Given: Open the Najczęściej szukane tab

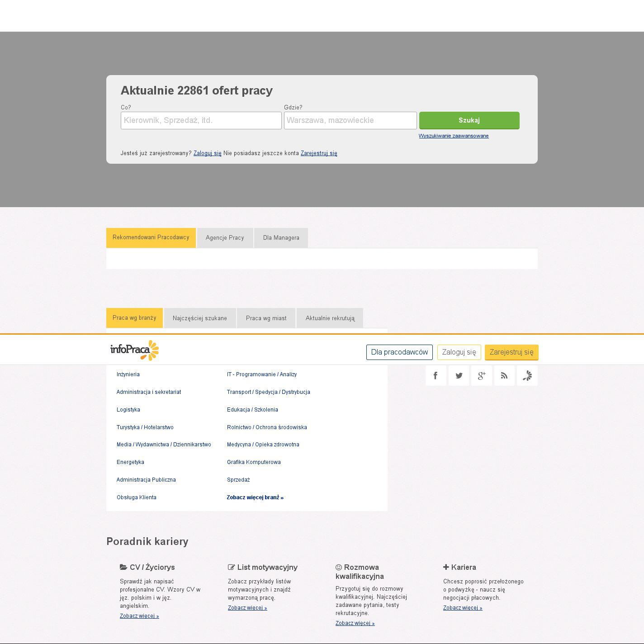Looking at the screenshot, I should (x=200, y=318).
